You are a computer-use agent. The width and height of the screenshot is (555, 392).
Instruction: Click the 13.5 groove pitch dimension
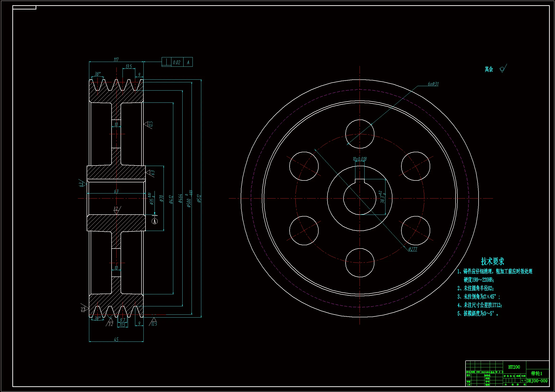click(129, 66)
